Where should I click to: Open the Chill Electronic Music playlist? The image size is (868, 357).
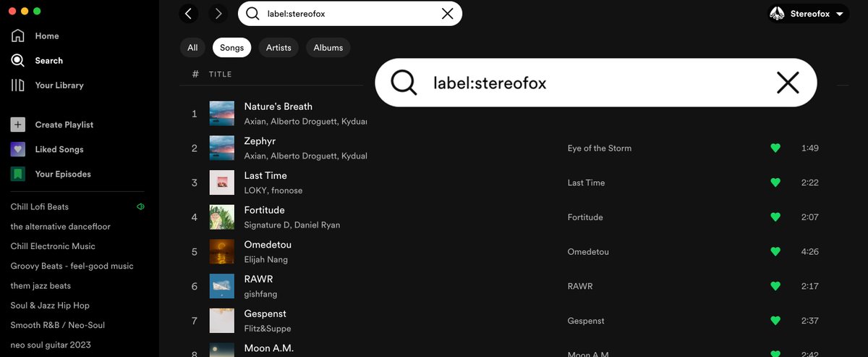click(53, 246)
